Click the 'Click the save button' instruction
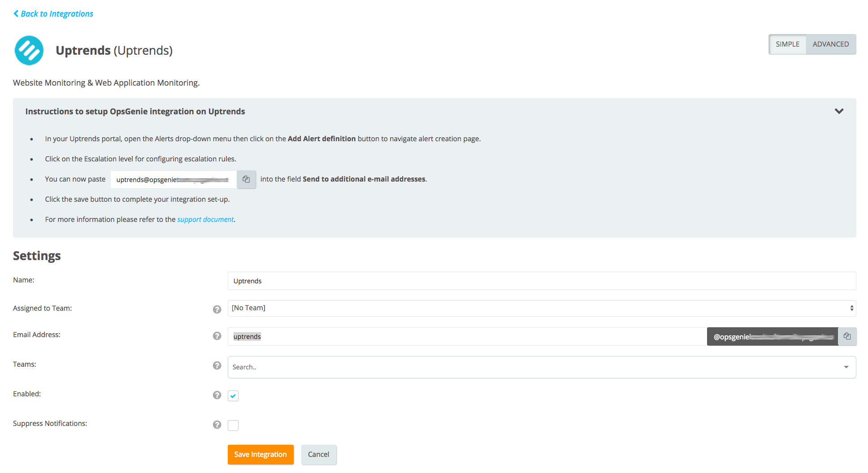Viewport: 868px width, 473px height. click(x=137, y=200)
